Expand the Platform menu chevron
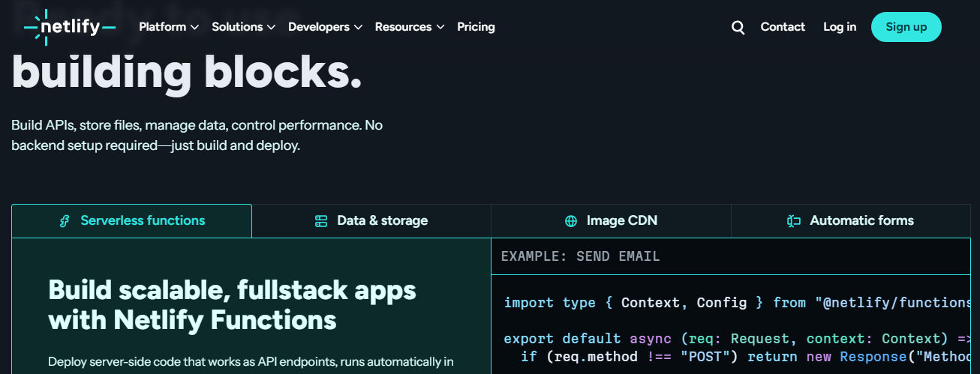 (x=194, y=28)
